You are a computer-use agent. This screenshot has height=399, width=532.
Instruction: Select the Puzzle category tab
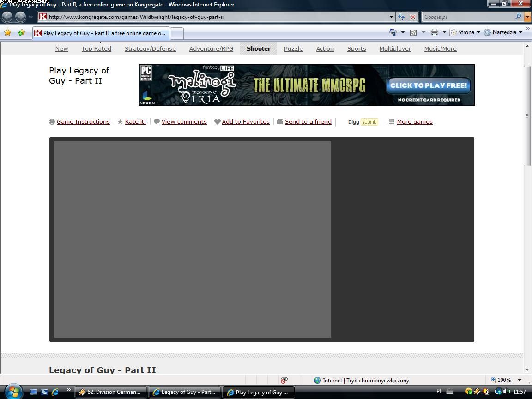tap(293, 48)
